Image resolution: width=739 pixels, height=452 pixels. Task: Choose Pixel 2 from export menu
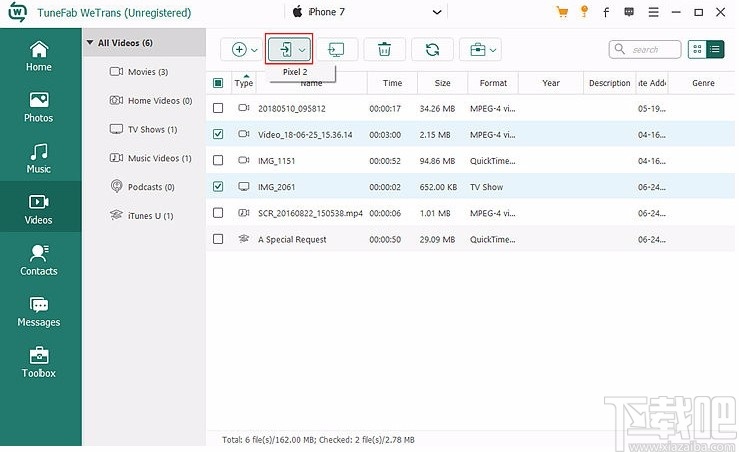tap(295, 72)
